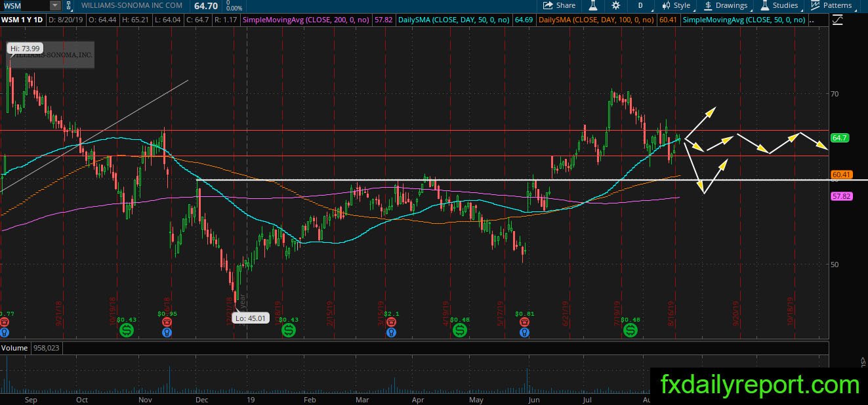Click dividend icon under April $0.48
Viewport: 868px width, 405px height.
point(459,331)
